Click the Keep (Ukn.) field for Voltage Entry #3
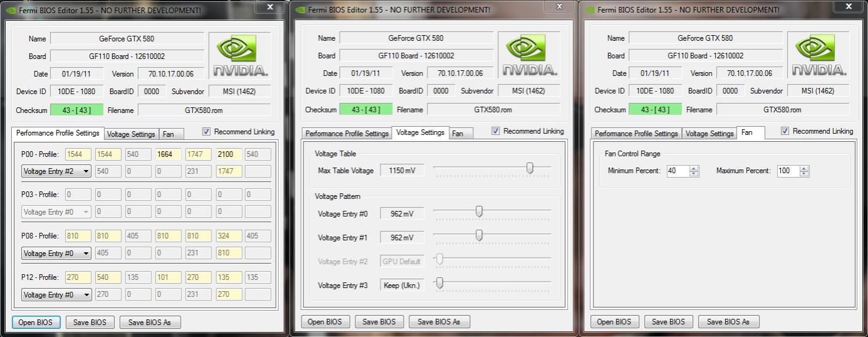 (401, 286)
